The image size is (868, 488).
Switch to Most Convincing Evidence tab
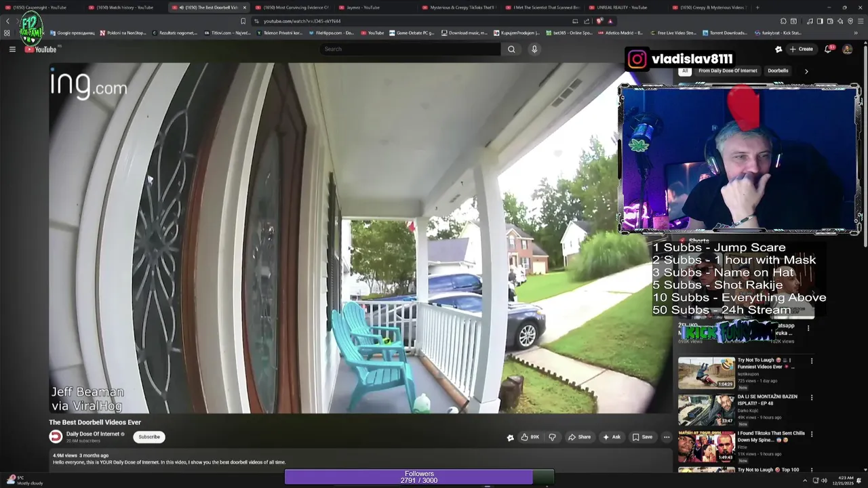click(x=292, y=7)
